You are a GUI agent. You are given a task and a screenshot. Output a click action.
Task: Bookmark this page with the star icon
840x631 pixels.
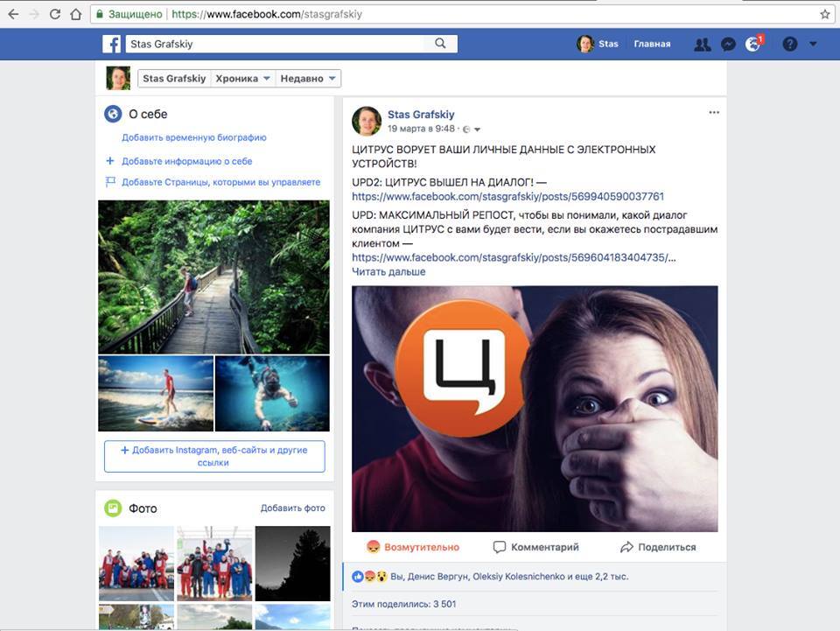[x=825, y=15]
